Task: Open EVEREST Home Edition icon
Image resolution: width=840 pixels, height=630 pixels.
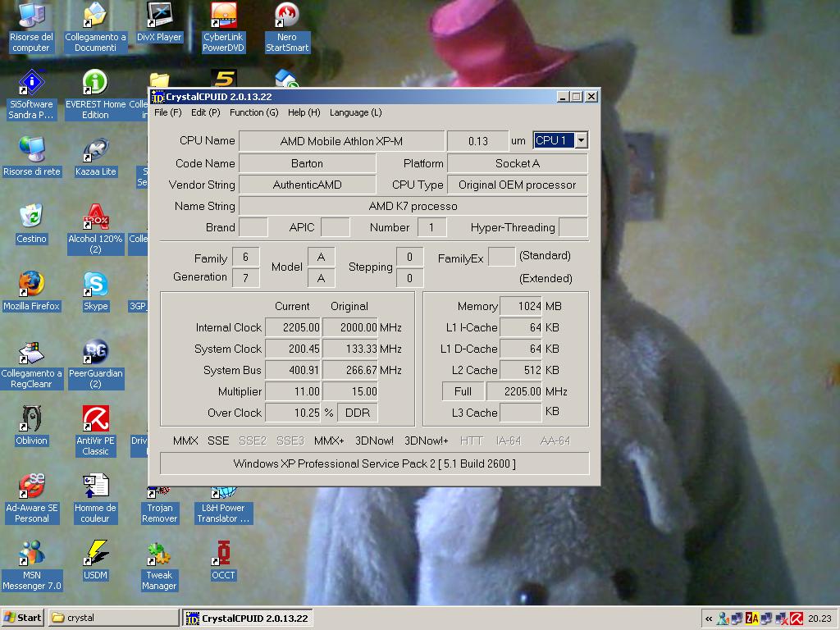Action: click(95, 94)
